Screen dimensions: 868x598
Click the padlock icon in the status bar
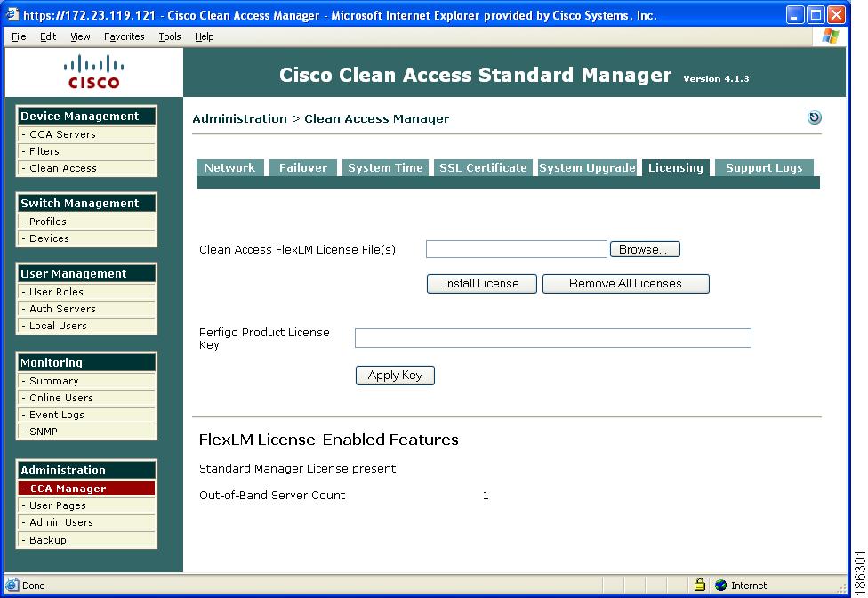coord(700,585)
